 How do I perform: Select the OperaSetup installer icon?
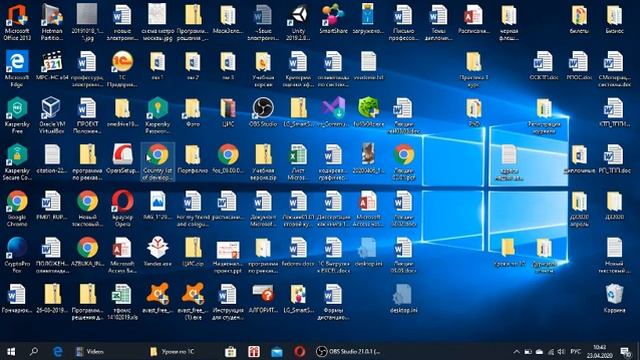[x=122, y=159]
